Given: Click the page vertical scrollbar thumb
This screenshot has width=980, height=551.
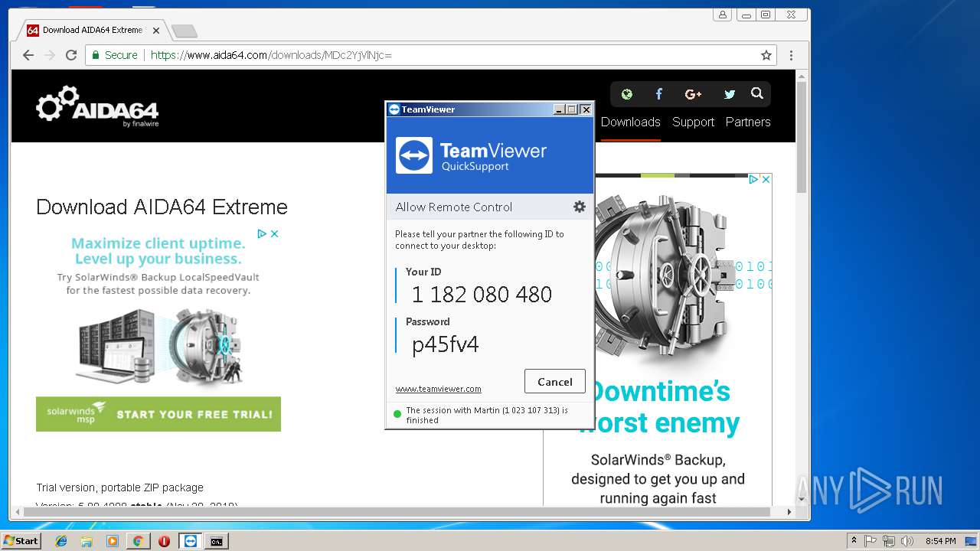Looking at the screenshot, I should [802, 138].
